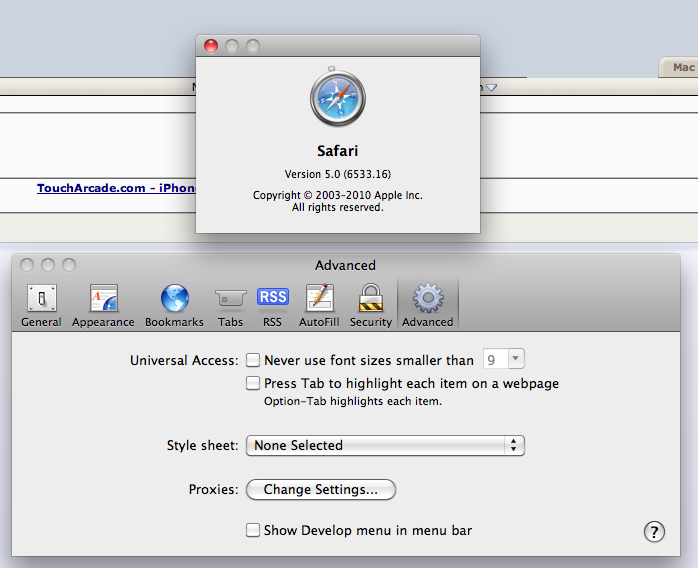The height and width of the screenshot is (568, 698).
Task: Open the RSS preferences pane
Action: [x=272, y=306]
